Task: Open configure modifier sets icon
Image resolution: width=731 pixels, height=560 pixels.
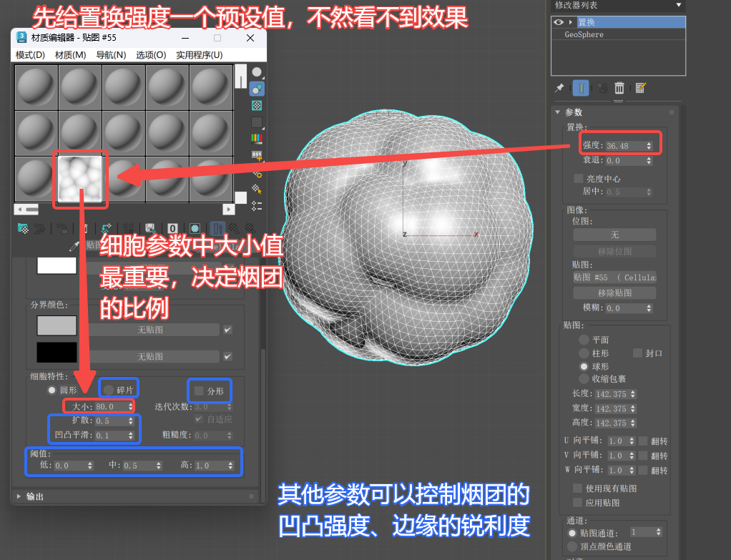Action: [x=641, y=88]
